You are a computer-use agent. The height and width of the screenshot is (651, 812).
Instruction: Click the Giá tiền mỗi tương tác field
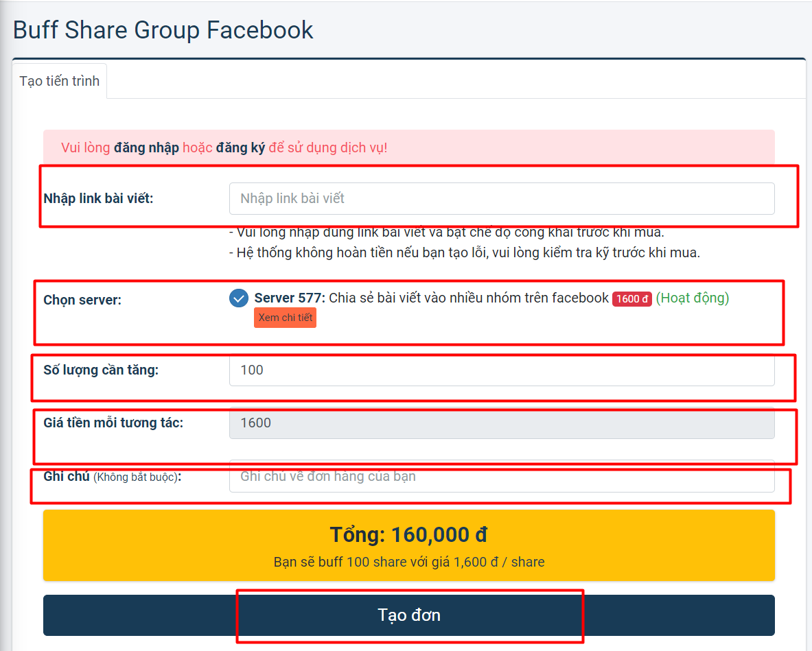pos(501,423)
